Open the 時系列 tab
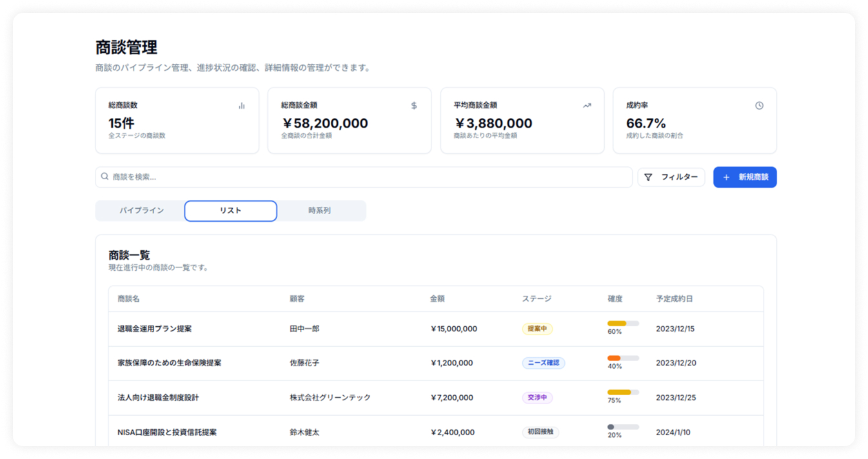The width and height of the screenshot is (868, 459). (x=319, y=211)
